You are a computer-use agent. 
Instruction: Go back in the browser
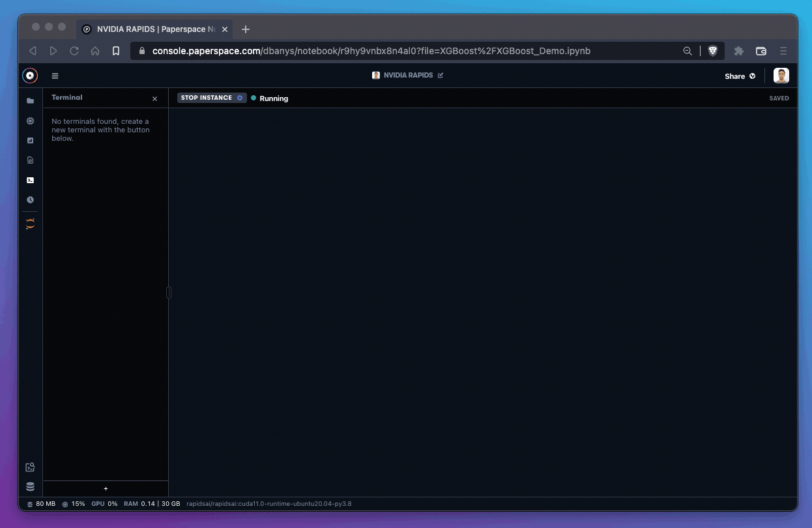point(33,51)
